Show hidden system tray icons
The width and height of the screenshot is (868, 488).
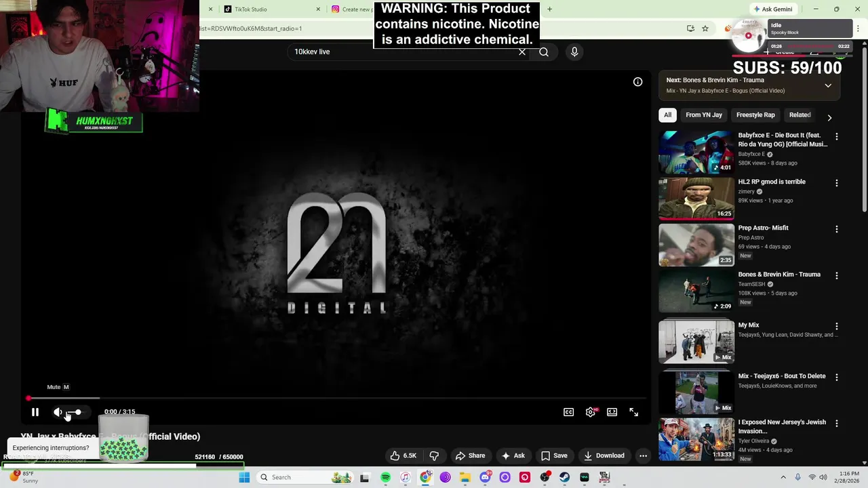(783, 477)
